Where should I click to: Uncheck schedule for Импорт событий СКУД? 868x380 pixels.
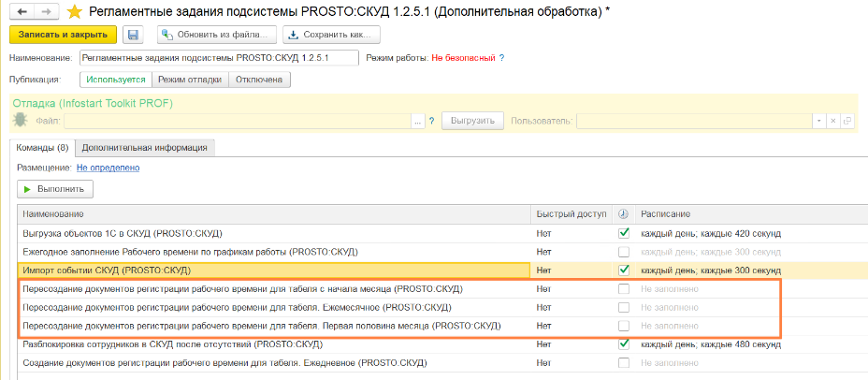click(x=624, y=270)
